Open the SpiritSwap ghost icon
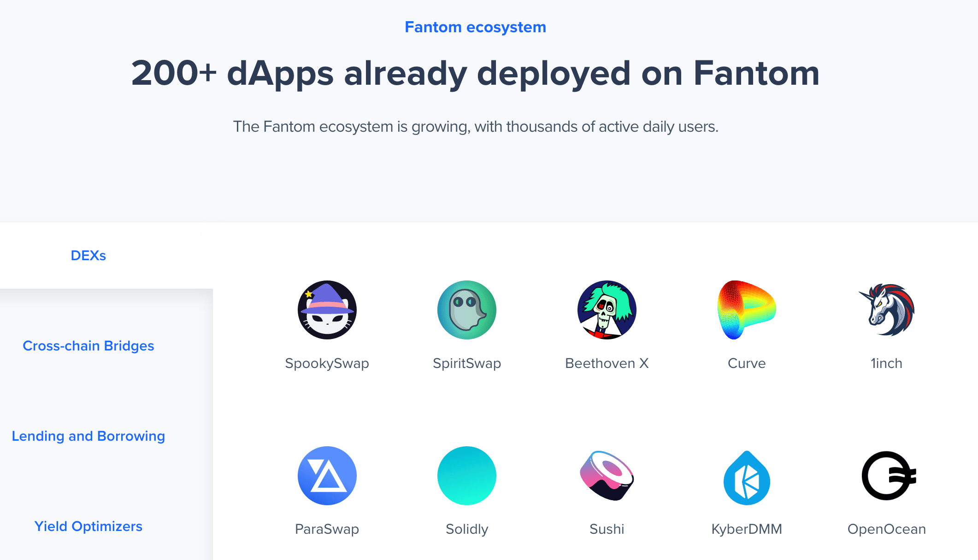 point(467,310)
